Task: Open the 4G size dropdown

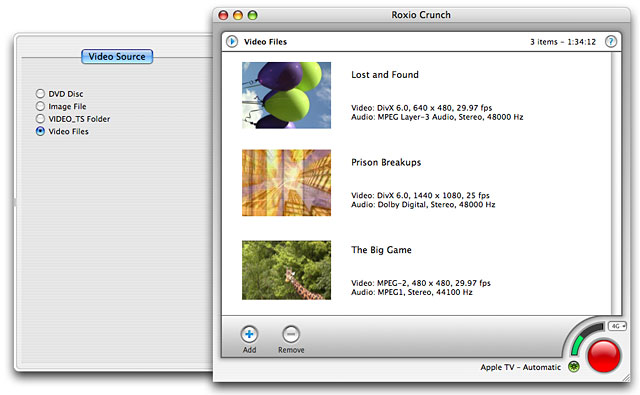Action: pyautogui.click(x=617, y=326)
